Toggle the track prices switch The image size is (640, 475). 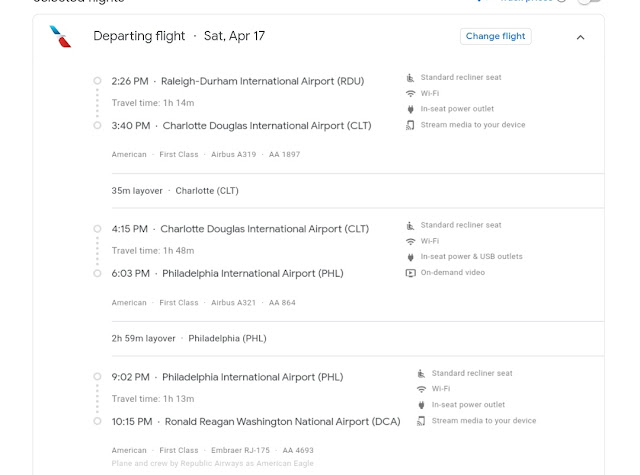click(592, 2)
